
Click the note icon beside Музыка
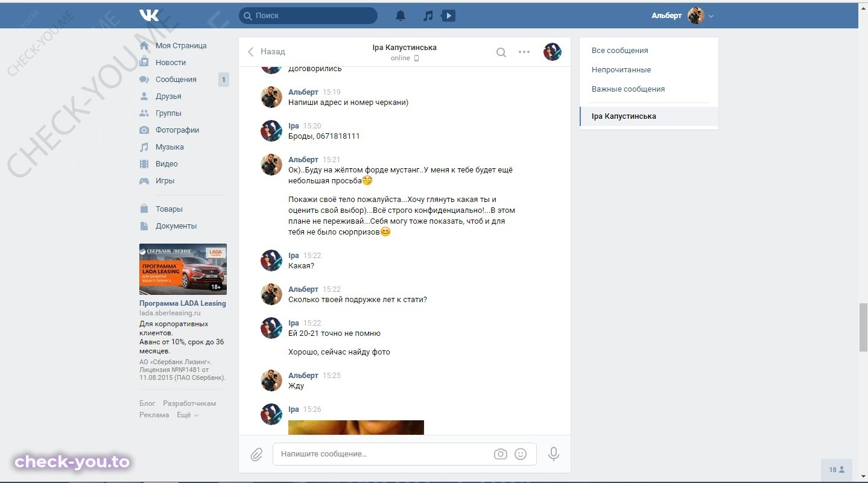pyautogui.click(x=144, y=147)
